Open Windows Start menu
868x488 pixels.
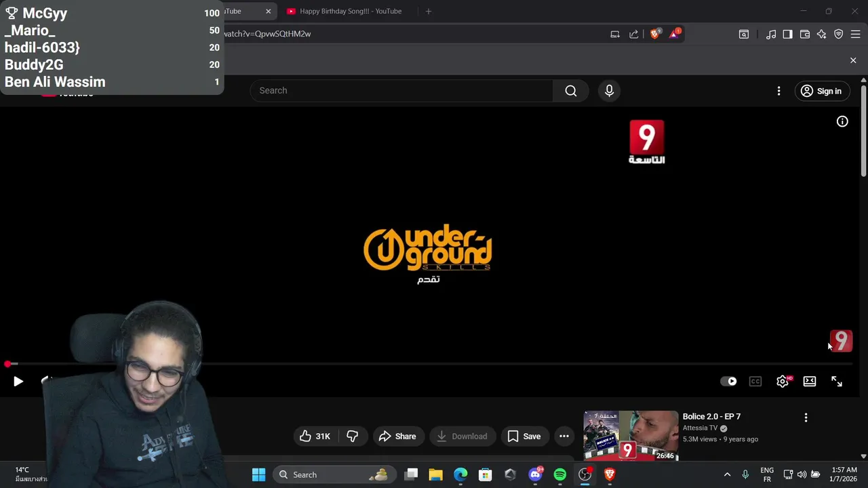click(259, 474)
